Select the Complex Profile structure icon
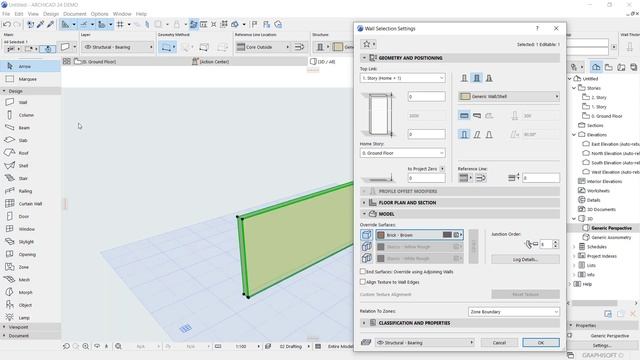Screen dimensions: 640x360 [x=489, y=78]
